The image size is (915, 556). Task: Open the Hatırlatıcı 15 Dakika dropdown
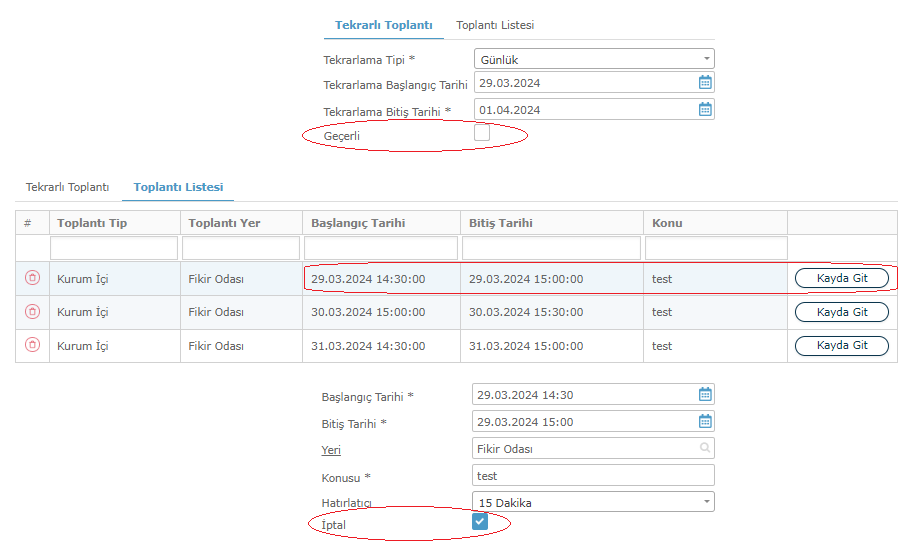tap(593, 502)
